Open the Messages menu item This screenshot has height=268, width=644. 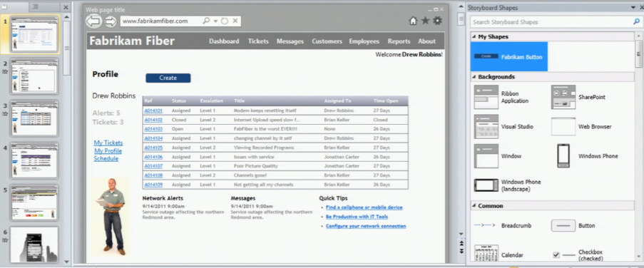pos(290,41)
